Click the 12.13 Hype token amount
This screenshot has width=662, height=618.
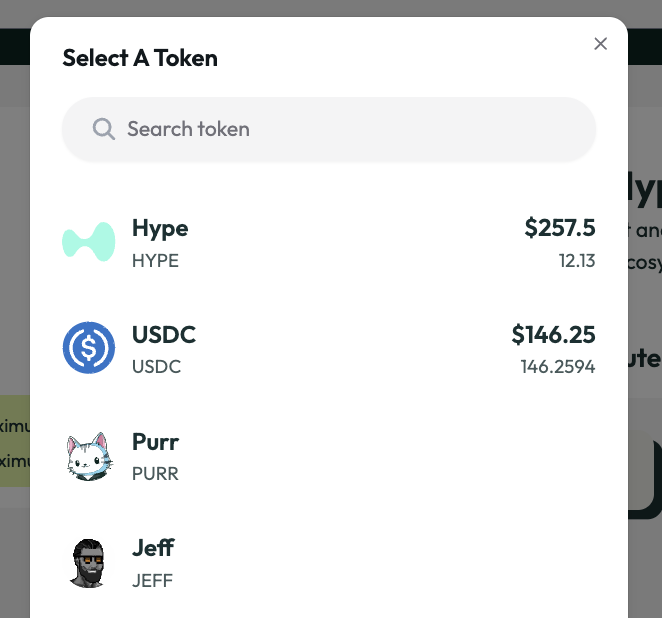coord(577,261)
